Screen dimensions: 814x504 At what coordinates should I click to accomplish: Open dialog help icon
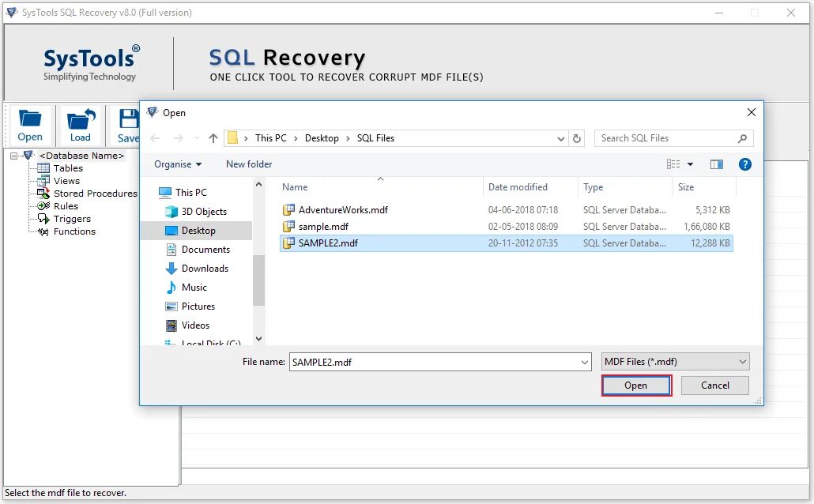(745, 164)
